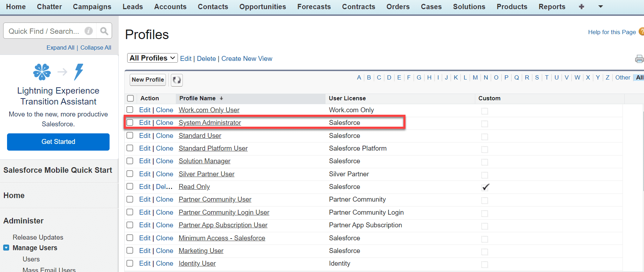The height and width of the screenshot is (272, 644).
Task: Open the Products tab
Action: click(512, 7)
